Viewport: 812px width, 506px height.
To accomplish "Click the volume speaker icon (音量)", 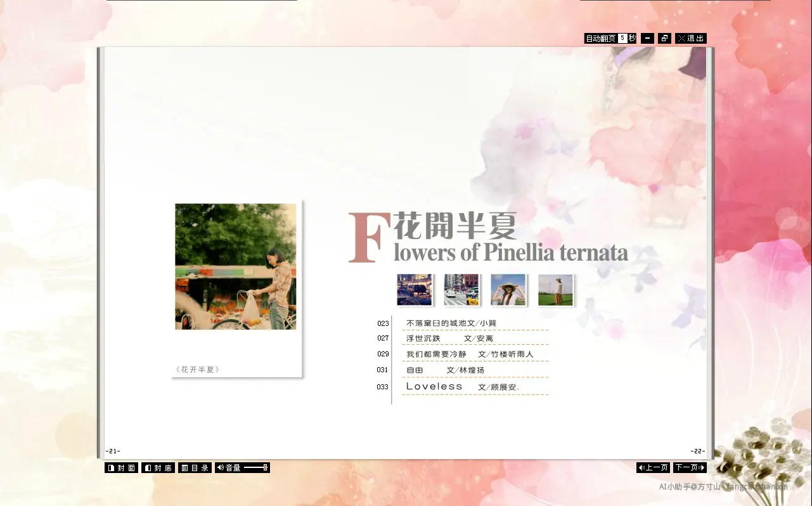I will [x=221, y=468].
